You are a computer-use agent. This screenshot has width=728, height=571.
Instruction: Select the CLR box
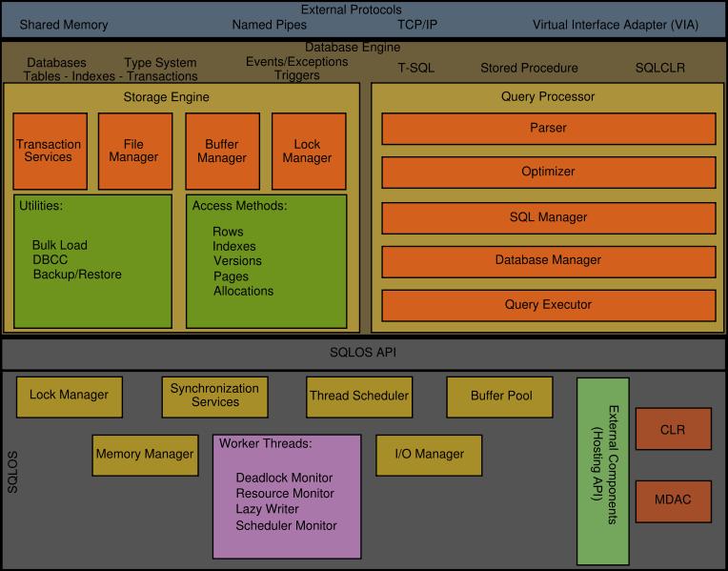point(674,429)
